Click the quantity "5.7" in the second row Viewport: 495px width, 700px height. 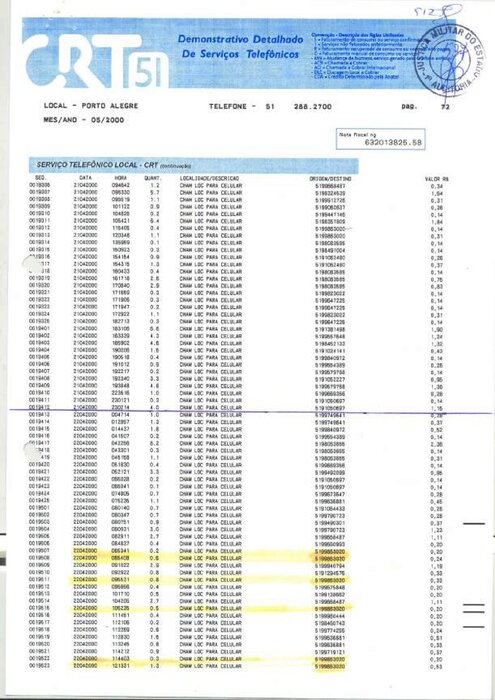155,193
